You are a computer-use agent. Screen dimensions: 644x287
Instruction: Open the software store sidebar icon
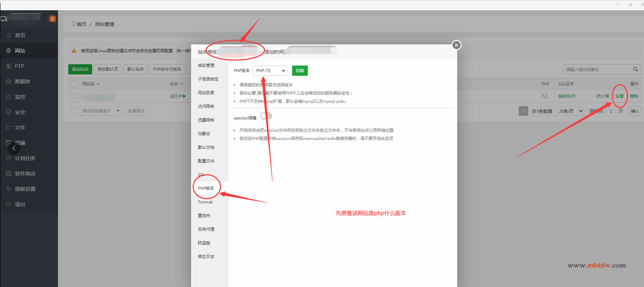click(9, 174)
